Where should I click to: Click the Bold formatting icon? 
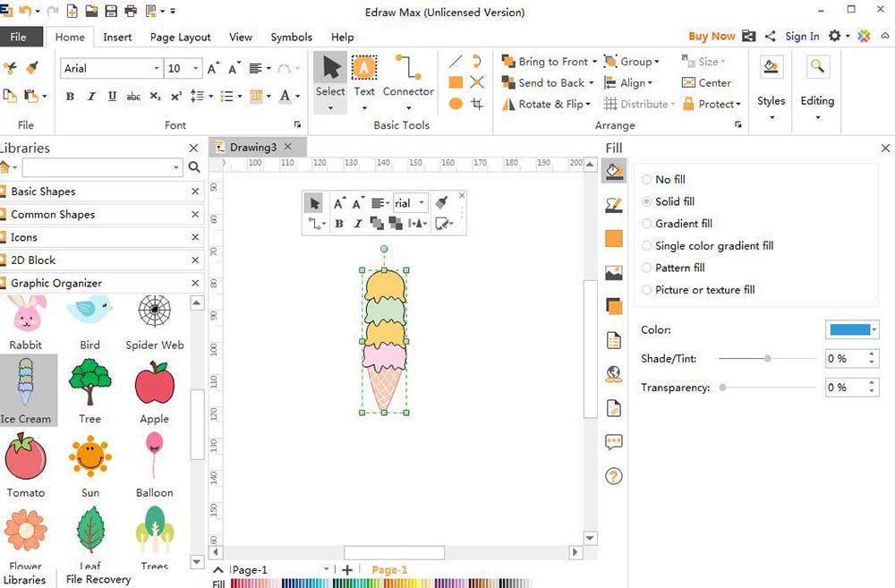pyautogui.click(x=70, y=97)
